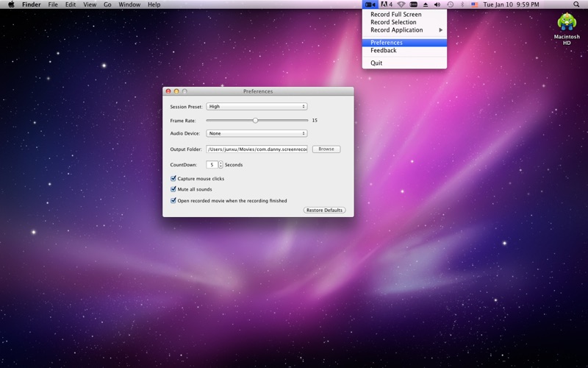Viewport: 588px width, 368px height.
Task: Click the Session Preset label
Action: point(187,107)
